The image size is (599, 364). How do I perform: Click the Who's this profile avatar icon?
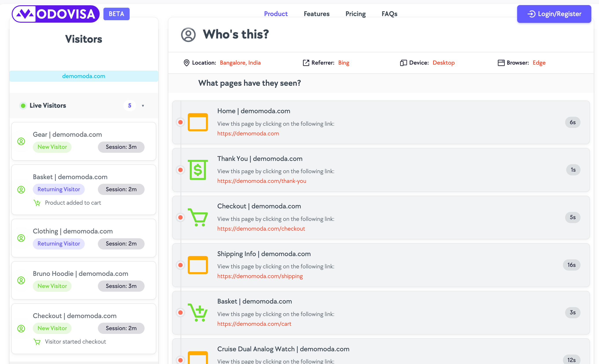pyautogui.click(x=188, y=35)
